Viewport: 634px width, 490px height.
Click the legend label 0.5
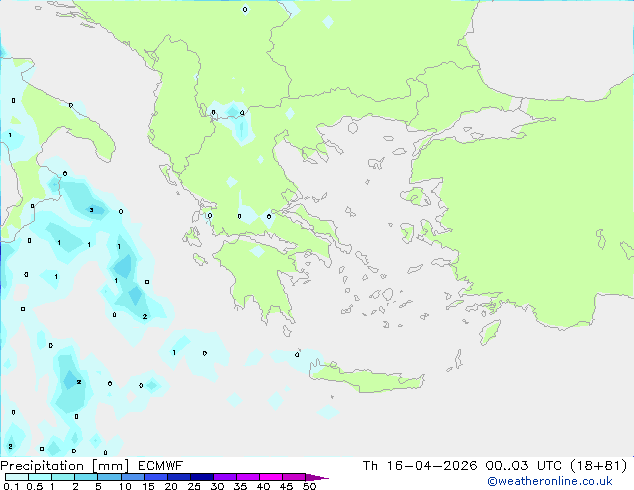[x=35, y=486]
